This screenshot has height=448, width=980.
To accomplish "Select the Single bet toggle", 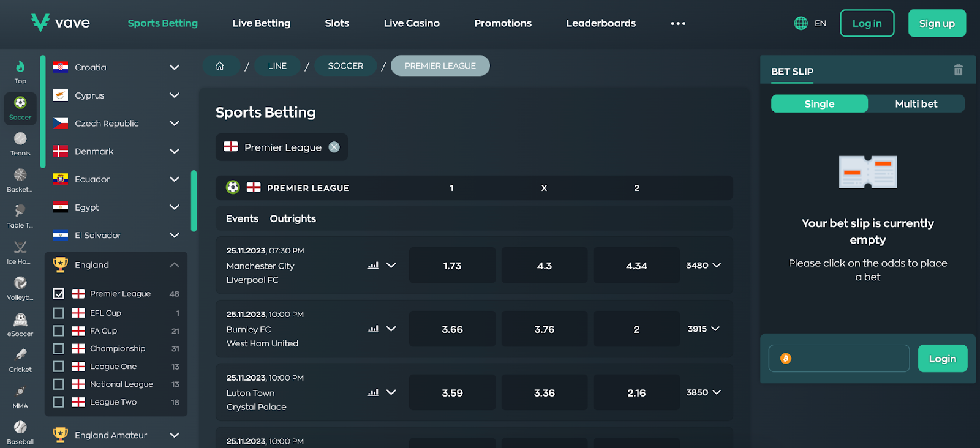I will click(x=820, y=103).
